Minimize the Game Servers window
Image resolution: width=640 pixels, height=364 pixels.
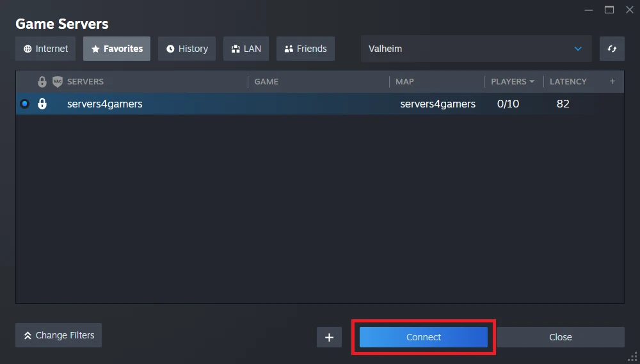click(x=589, y=10)
